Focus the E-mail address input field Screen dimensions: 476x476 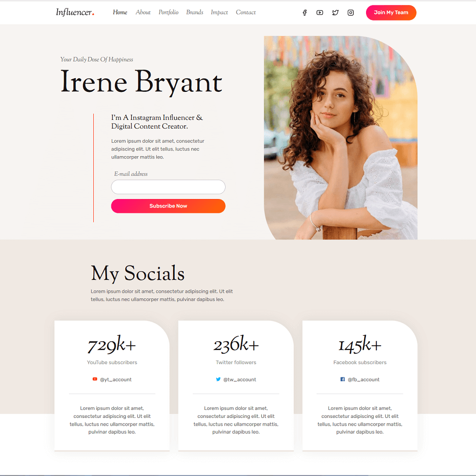pyautogui.click(x=168, y=187)
